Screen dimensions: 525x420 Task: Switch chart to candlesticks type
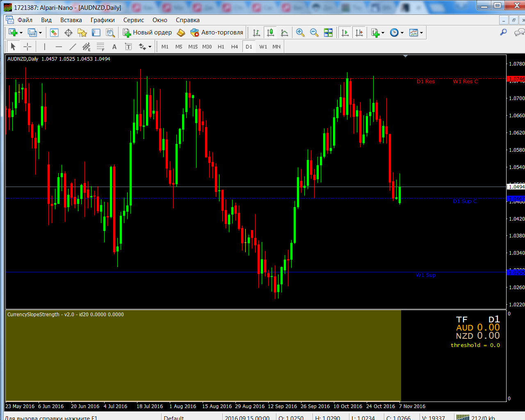(270, 32)
